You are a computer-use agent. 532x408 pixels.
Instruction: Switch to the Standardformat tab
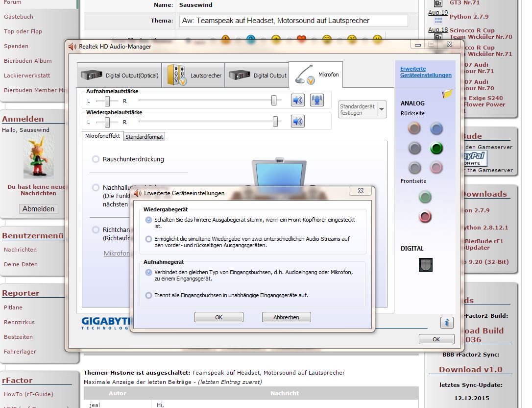[x=144, y=137]
